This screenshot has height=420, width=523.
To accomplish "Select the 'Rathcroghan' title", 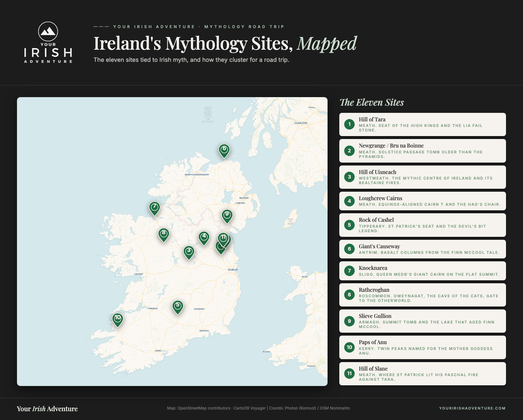I will click(x=374, y=290).
